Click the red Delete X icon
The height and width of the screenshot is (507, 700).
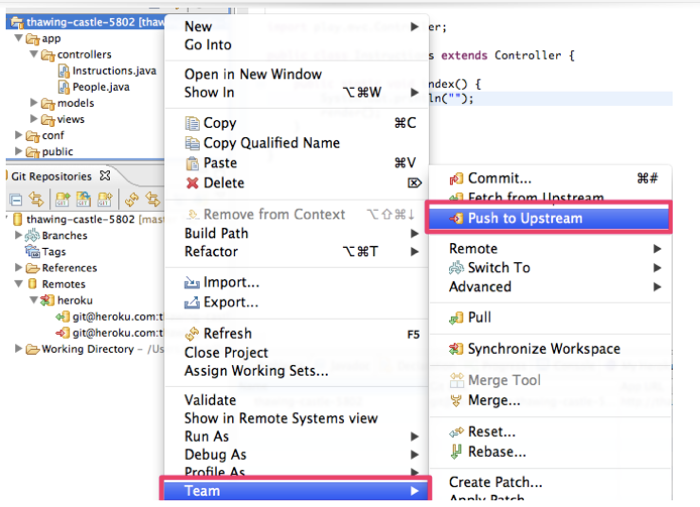point(192,183)
